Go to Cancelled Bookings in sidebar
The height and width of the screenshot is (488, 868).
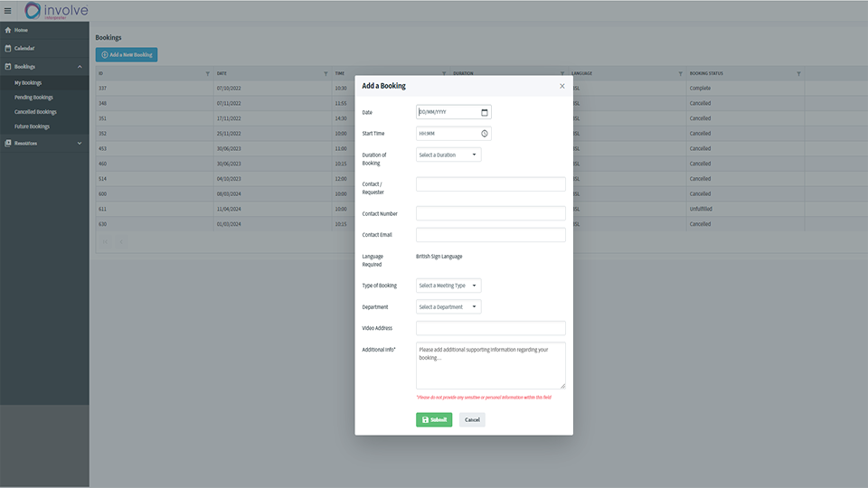pyautogui.click(x=35, y=112)
